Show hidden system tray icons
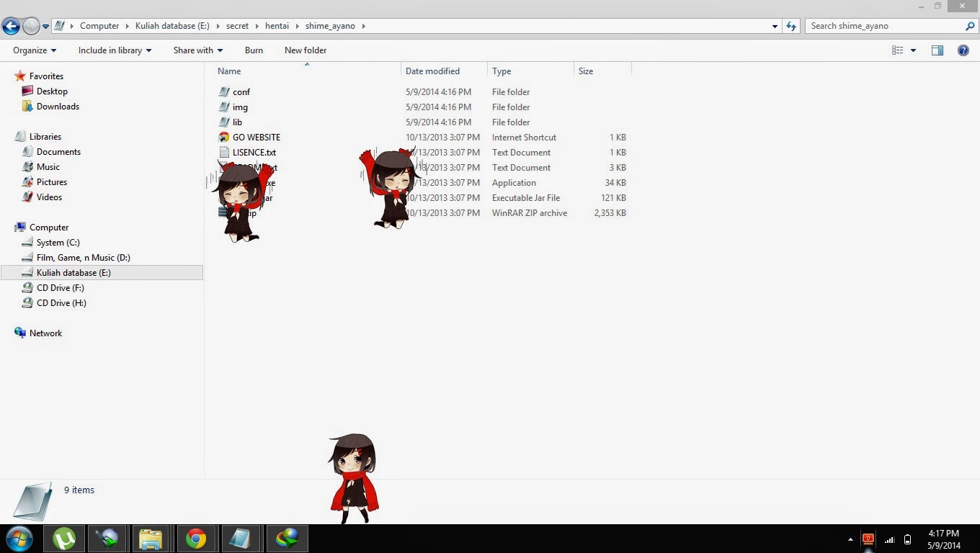This screenshot has width=980, height=553. point(849,539)
